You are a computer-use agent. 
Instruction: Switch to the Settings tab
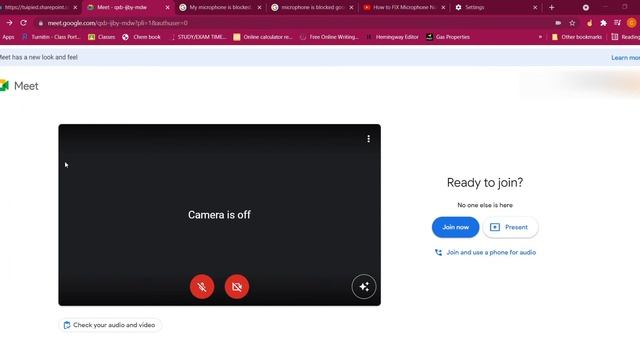point(496,7)
